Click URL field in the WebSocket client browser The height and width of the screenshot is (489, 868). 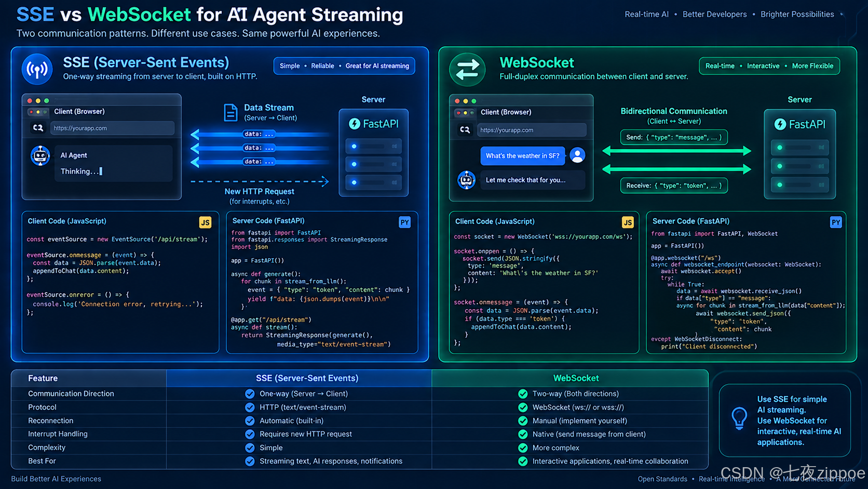pyautogui.click(x=532, y=130)
